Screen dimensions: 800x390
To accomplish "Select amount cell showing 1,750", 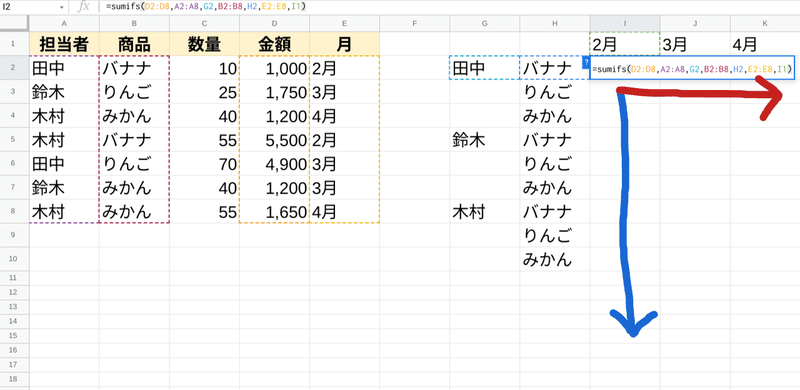I will (274, 91).
